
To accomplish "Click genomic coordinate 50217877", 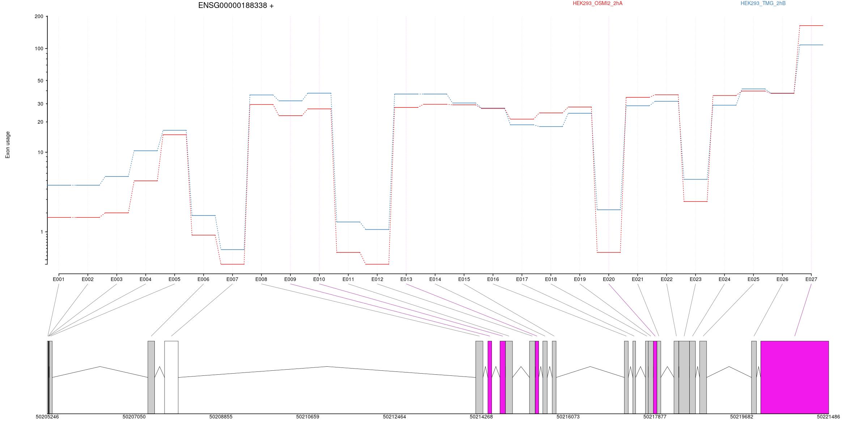I will tap(655, 417).
